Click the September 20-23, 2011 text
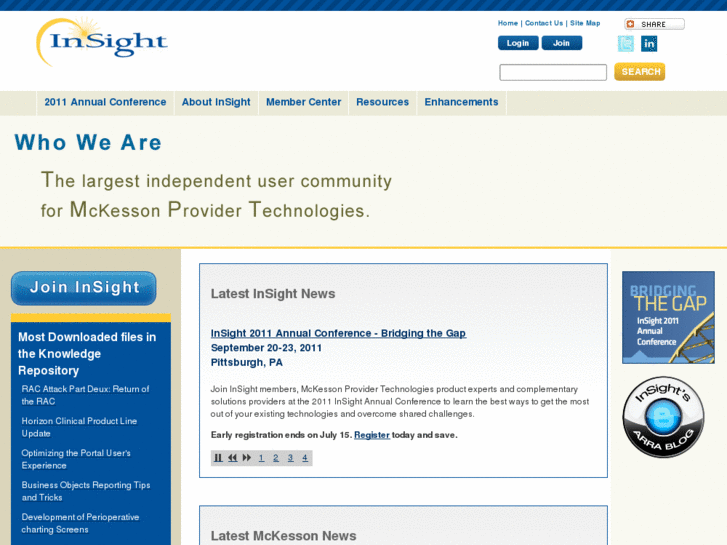Image resolution: width=727 pixels, height=545 pixels. click(266, 348)
